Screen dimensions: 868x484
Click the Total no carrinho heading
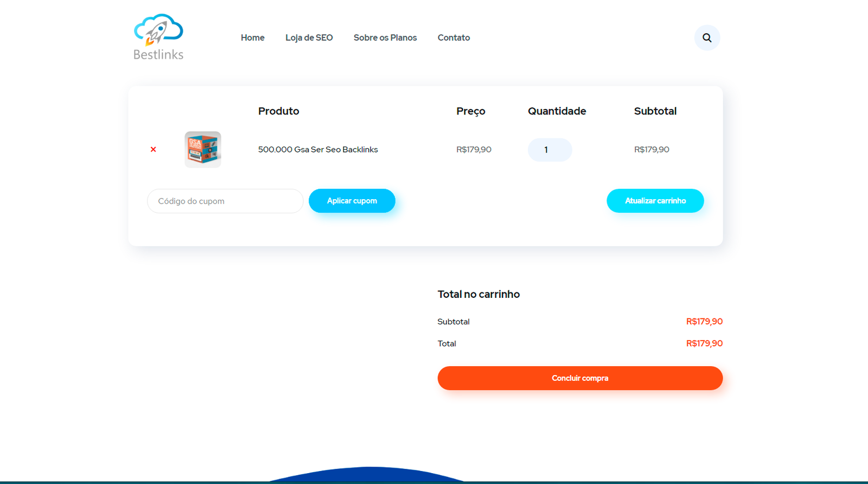pyautogui.click(x=478, y=294)
